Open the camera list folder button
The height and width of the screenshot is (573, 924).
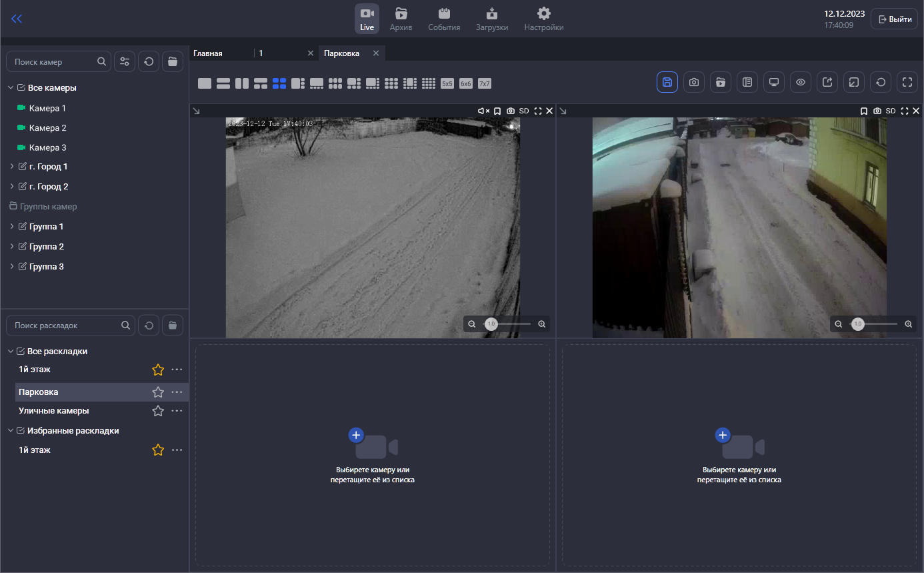tap(173, 61)
